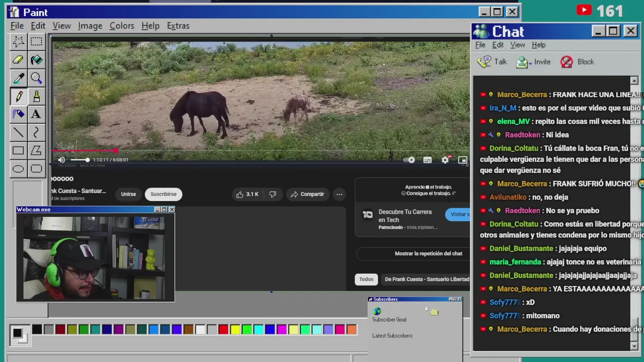This screenshot has height=362, width=644.
Task: Choose the Rounded Rectangle tool
Action: click(x=36, y=168)
